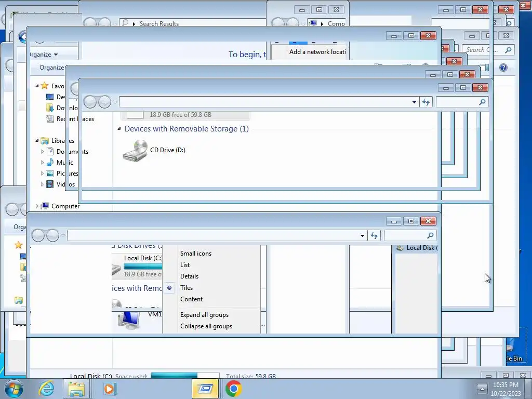This screenshot has width=532, height=399.
Task: Click the highlighted active program taskbar button
Action: coord(205,389)
